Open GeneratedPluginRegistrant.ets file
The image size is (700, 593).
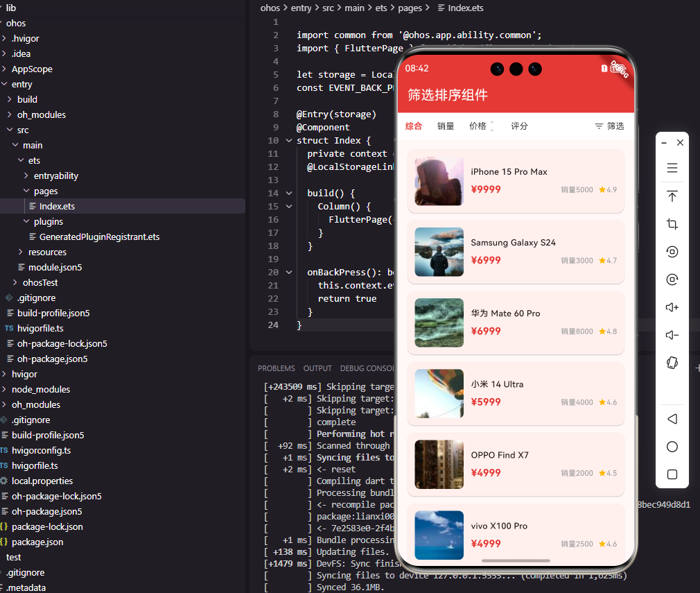pos(99,237)
